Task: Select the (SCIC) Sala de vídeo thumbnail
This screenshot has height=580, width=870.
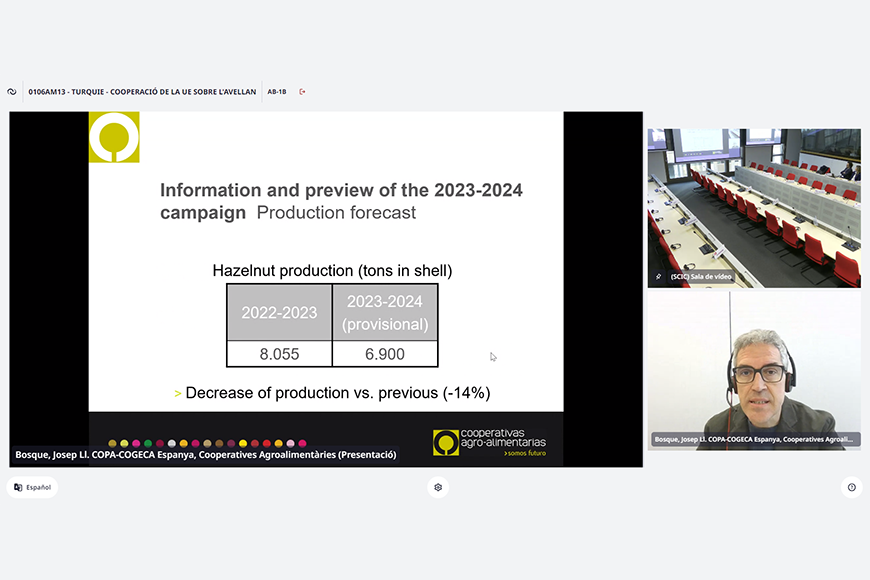Action: (x=754, y=208)
